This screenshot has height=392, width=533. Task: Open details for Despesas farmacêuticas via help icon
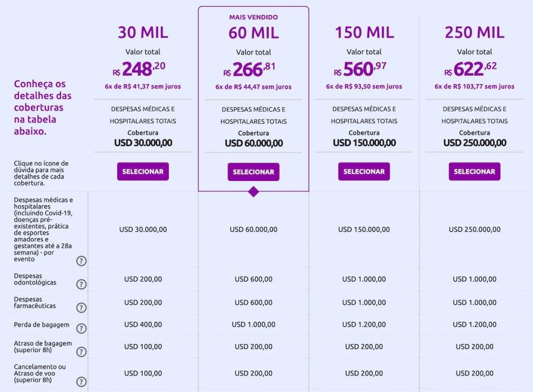click(81, 307)
